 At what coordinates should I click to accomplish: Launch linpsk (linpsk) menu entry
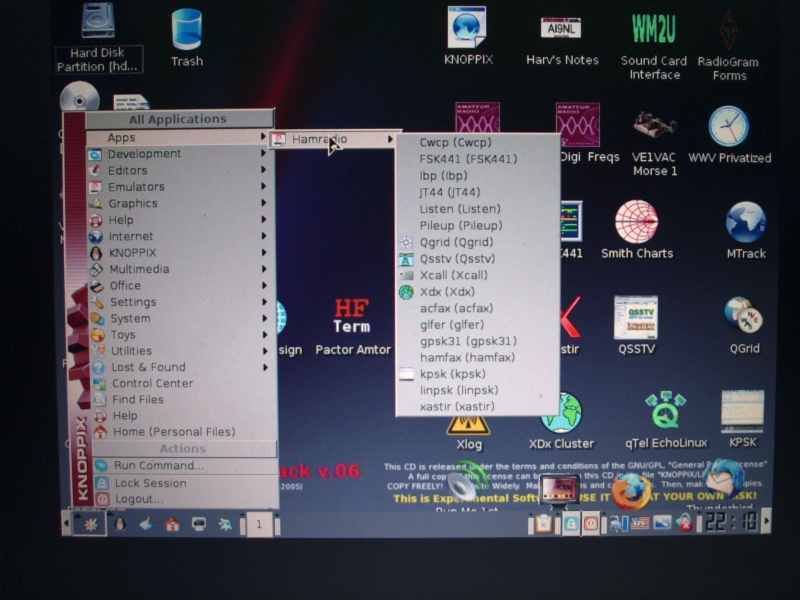(478, 390)
